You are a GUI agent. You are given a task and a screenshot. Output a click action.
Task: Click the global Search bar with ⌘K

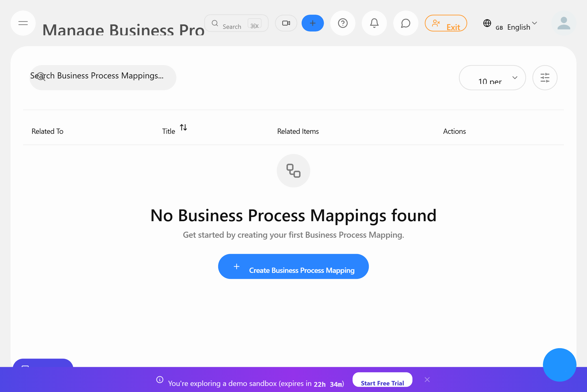pyautogui.click(x=236, y=23)
